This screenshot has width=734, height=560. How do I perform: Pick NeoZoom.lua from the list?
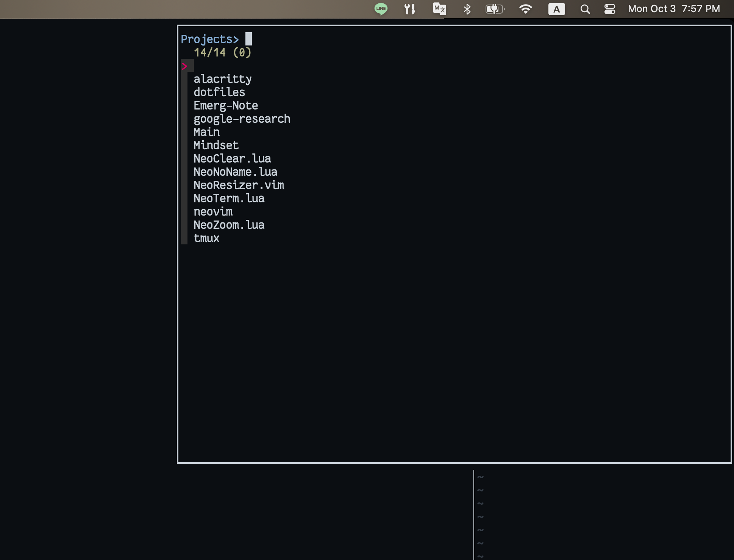pos(229,225)
